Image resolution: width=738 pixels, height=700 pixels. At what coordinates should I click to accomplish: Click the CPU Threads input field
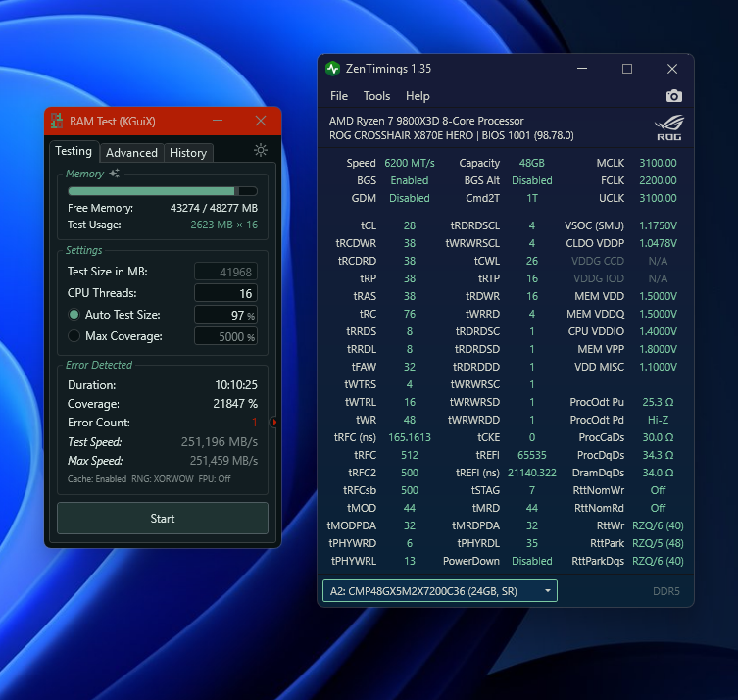[x=225, y=293]
